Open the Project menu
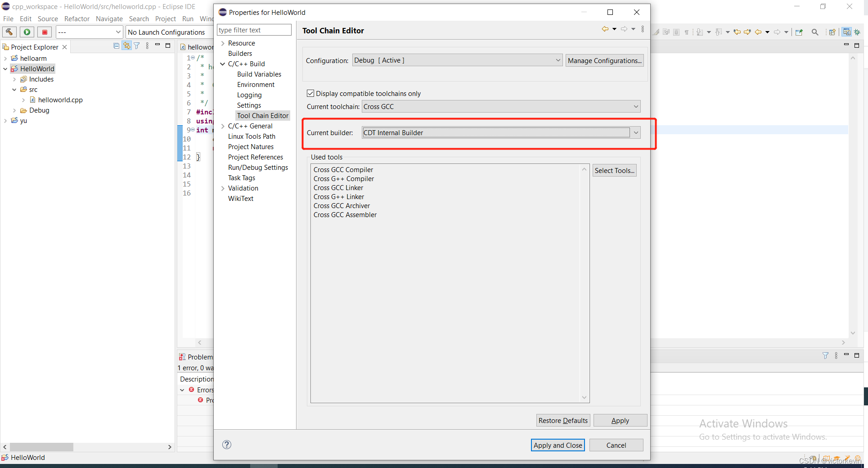868x468 pixels. click(166, 19)
